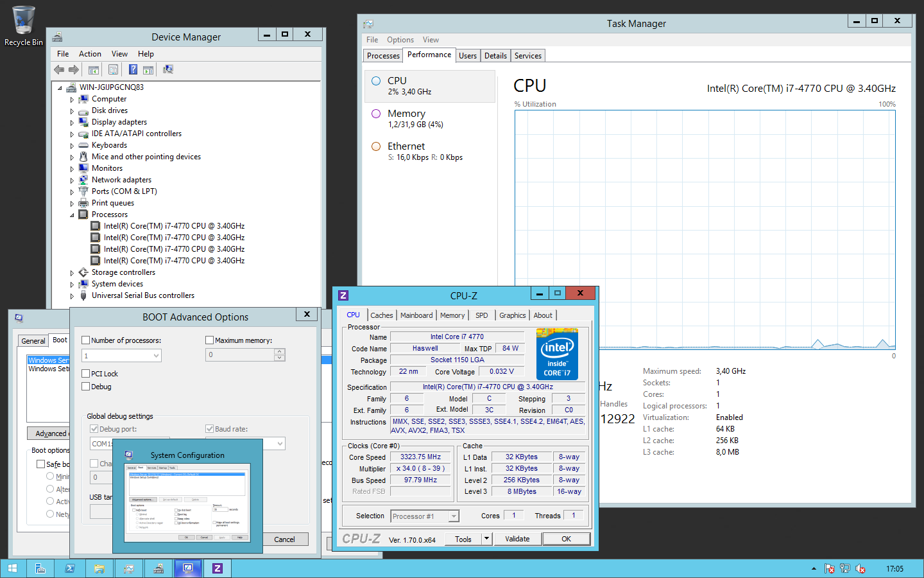Click taskbar clock showing 17:05
Screen dimensions: 924x578
[894, 568]
